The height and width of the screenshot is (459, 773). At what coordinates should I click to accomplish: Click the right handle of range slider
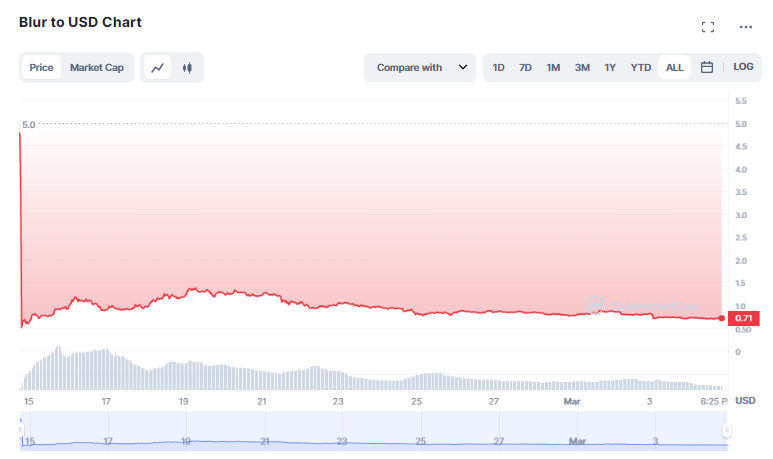click(726, 430)
